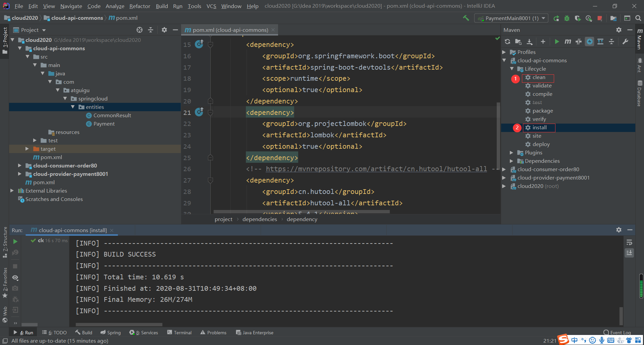Screen dimensions: 644x345
Task: Click Generate Sources and Update Folders icon
Action: 519,42
